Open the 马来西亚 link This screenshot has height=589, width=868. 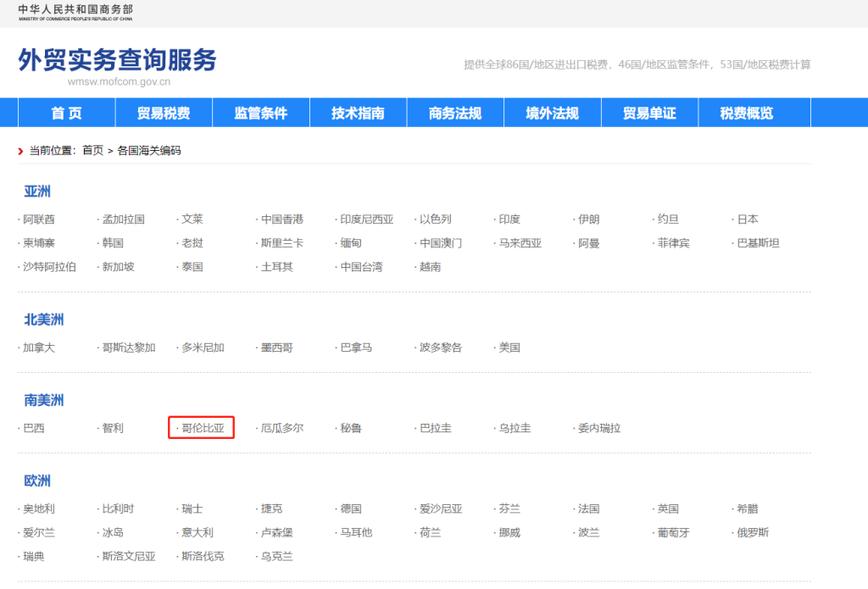click(520, 243)
